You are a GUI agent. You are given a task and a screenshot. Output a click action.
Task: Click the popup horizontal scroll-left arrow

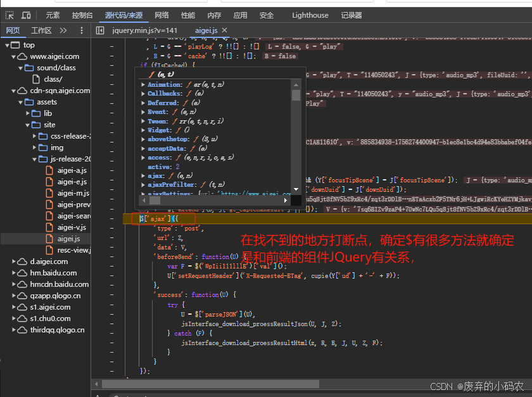[x=144, y=201]
